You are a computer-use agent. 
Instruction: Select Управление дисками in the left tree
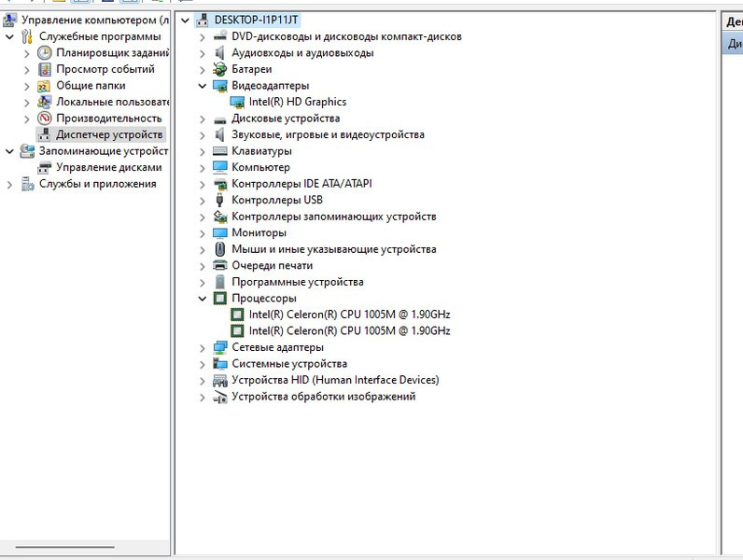pyautogui.click(x=109, y=167)
